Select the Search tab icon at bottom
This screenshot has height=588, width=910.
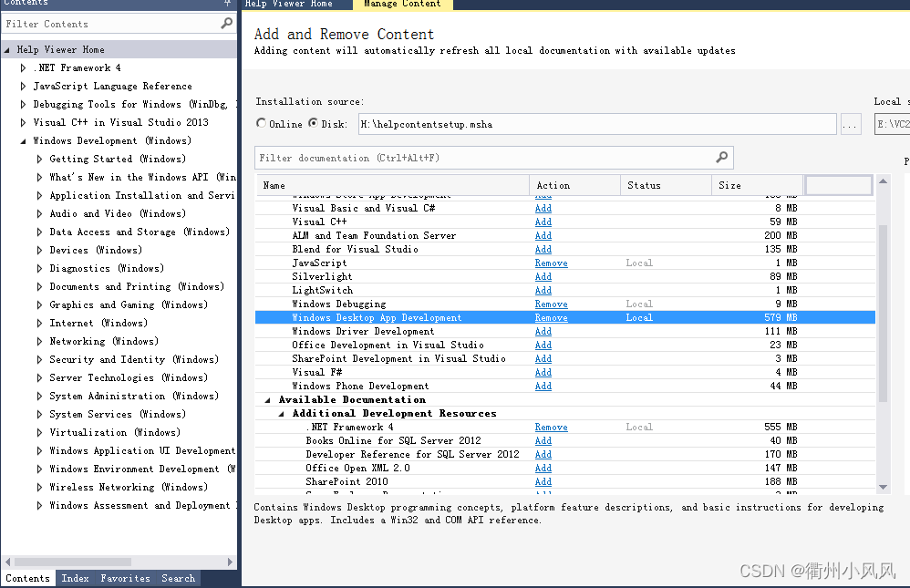(x=178, y=578)
